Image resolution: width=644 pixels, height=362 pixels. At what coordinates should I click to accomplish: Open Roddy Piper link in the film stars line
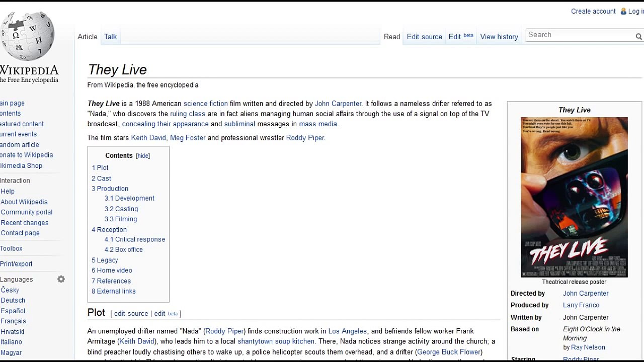point(305,138)
